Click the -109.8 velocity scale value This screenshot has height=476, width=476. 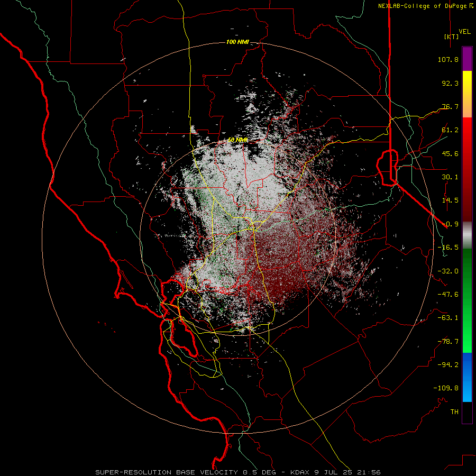(x=446, y=388)
